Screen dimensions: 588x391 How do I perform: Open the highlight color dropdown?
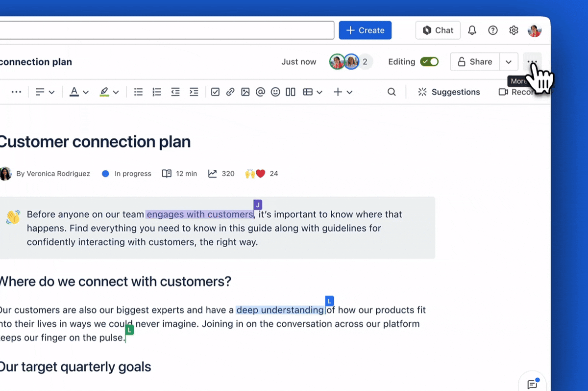(x=117, y=92)
